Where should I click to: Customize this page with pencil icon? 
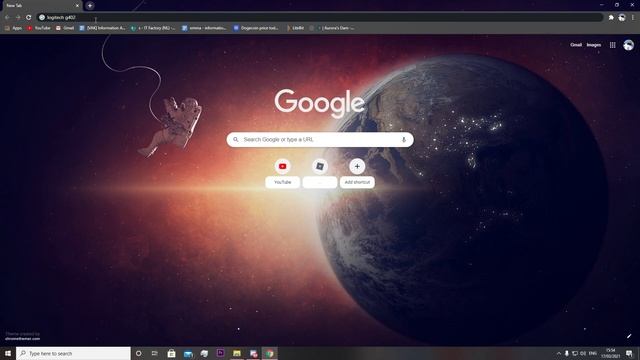pyautogui.click(x=629, y=336)
